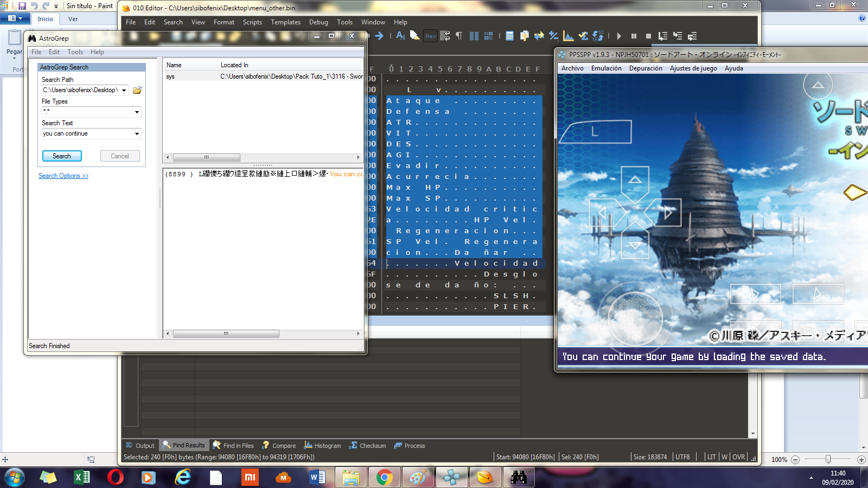Toggle OVR overwrite mode in status bar
Viewport: 868px width, 488px height.
click(x=739, y=457)
